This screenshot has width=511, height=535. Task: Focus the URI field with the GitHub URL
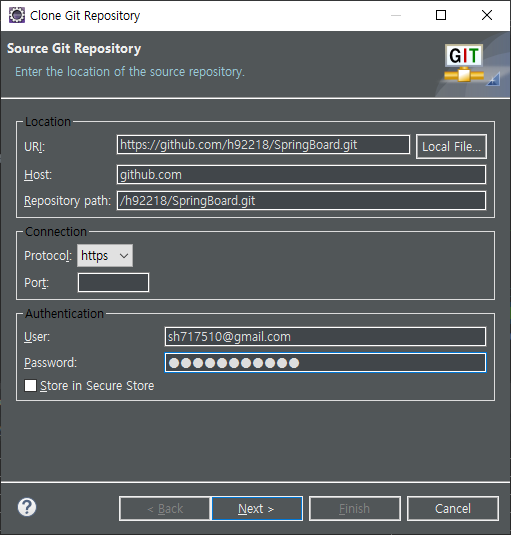pyautogui.click(x=263, y=145)
